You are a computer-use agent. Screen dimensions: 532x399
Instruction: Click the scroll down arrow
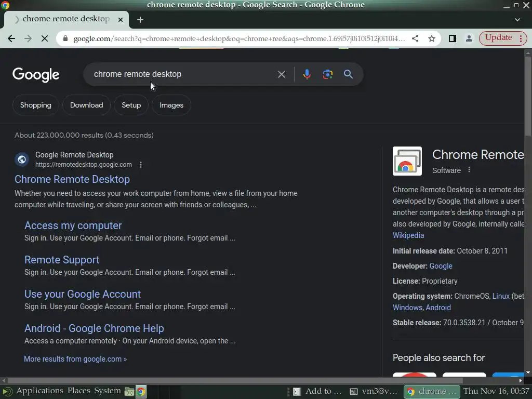click(528, 373)
